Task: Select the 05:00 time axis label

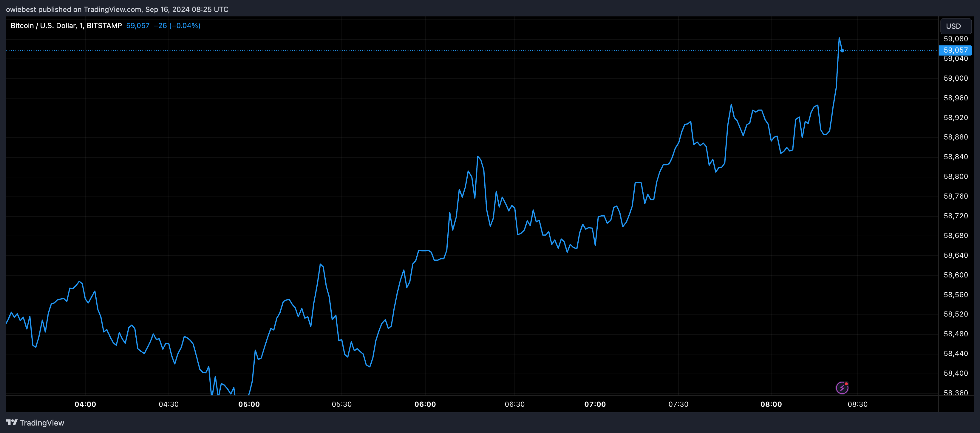Action: (x=249, y=404)
